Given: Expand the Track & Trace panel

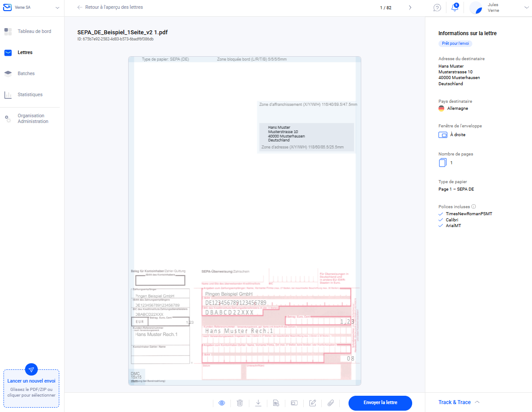Looking at the screenshot, I should (x=459, y=402).
